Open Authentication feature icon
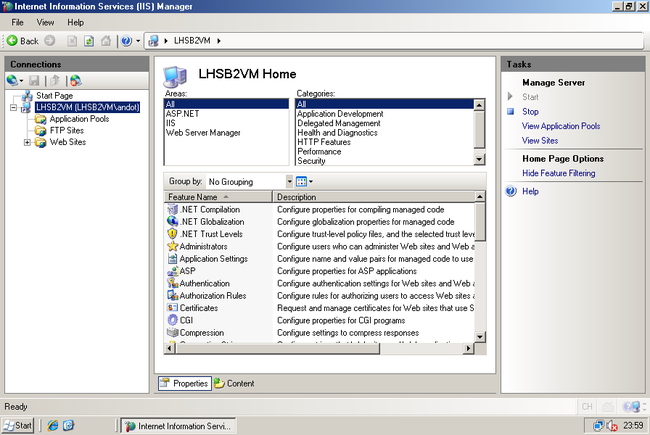 click(x=172, y=283)
